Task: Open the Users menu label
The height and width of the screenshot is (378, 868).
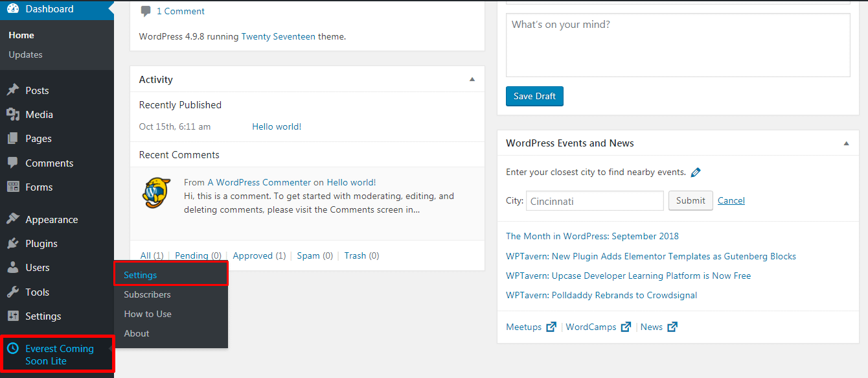Action: click(38, 267)
